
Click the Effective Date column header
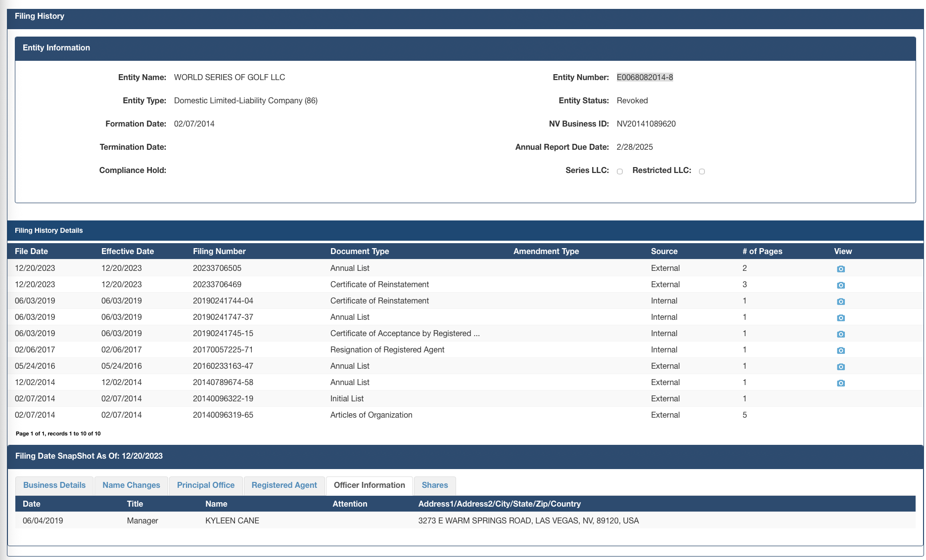[x=128, y=251]
